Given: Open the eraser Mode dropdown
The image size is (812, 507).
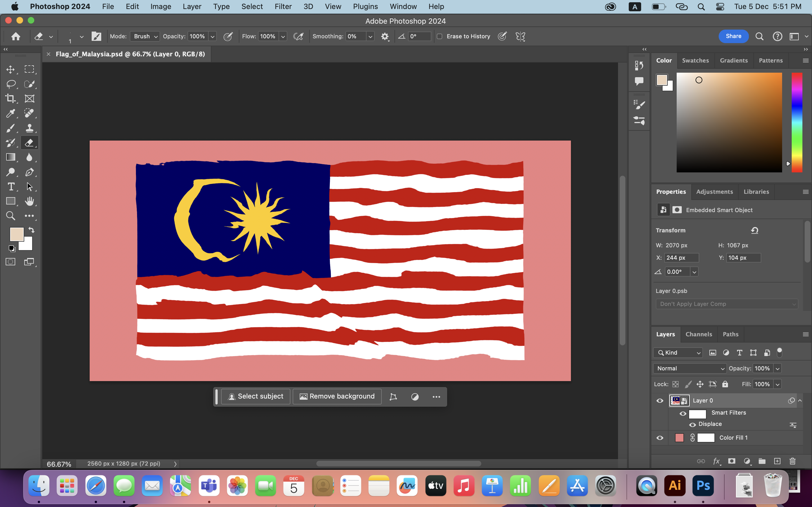Looking at the screenshot, I should pos(145,36).
